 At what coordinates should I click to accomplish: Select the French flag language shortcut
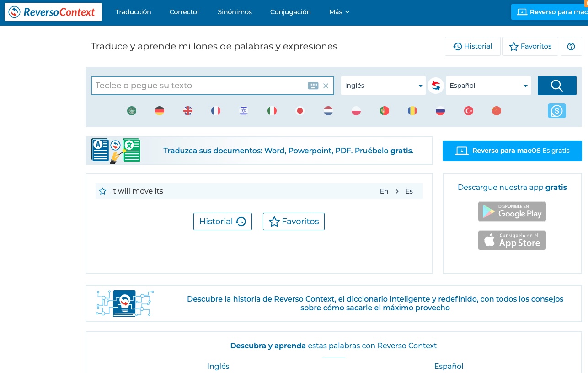(216, 111)
